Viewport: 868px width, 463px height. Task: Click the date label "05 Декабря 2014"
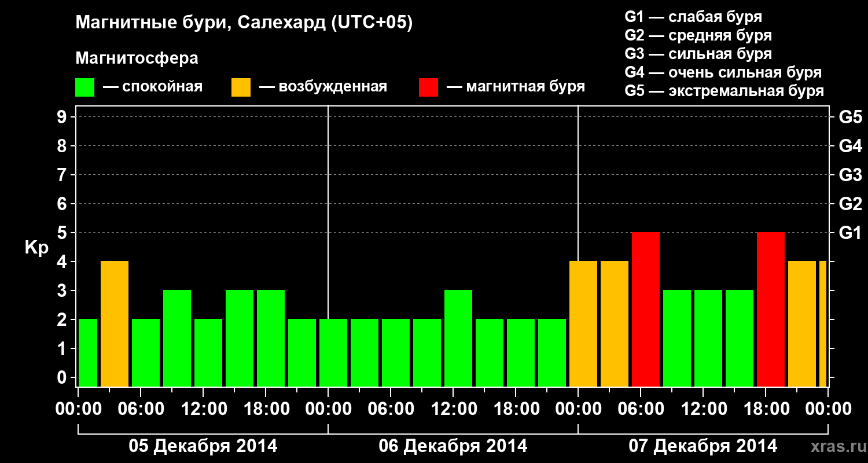(203, 446)
